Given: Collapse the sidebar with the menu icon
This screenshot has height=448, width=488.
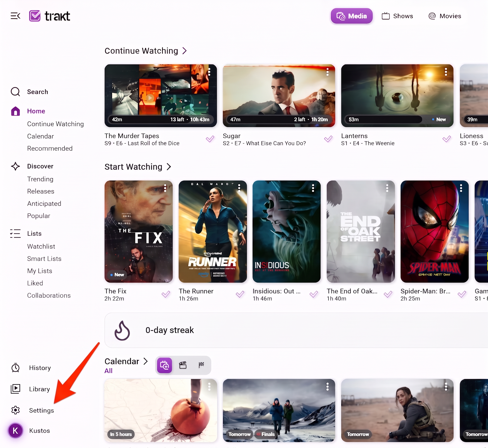Looking at the screenshot, I should point(16,16).
